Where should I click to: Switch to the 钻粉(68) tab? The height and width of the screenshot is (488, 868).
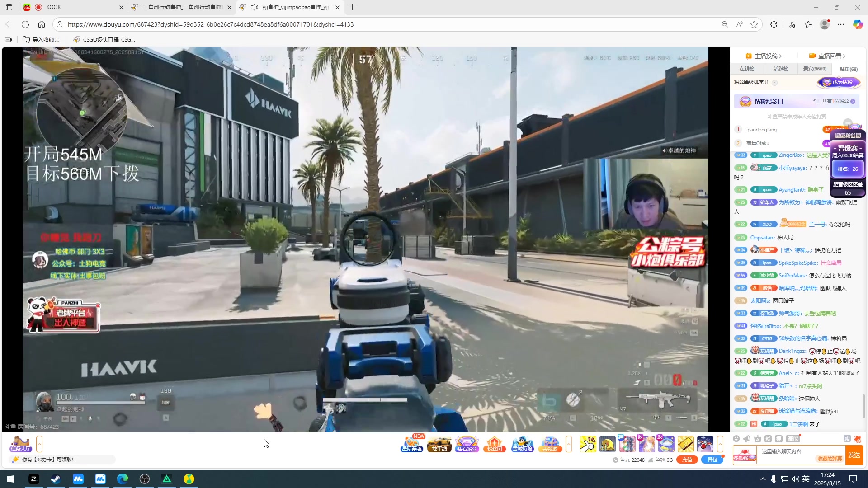(849, 69)
